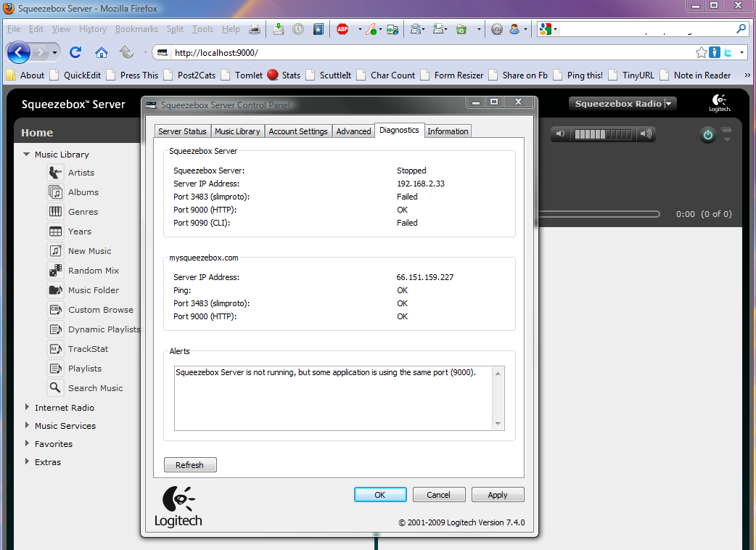Bookmark this page with the star icon
756x550 pixels.
tap(701, 53)
